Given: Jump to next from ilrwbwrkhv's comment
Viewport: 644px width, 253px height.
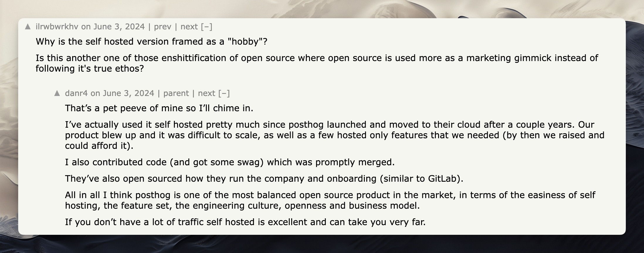Looking at the screenshot, I should (x=189, y=27).
